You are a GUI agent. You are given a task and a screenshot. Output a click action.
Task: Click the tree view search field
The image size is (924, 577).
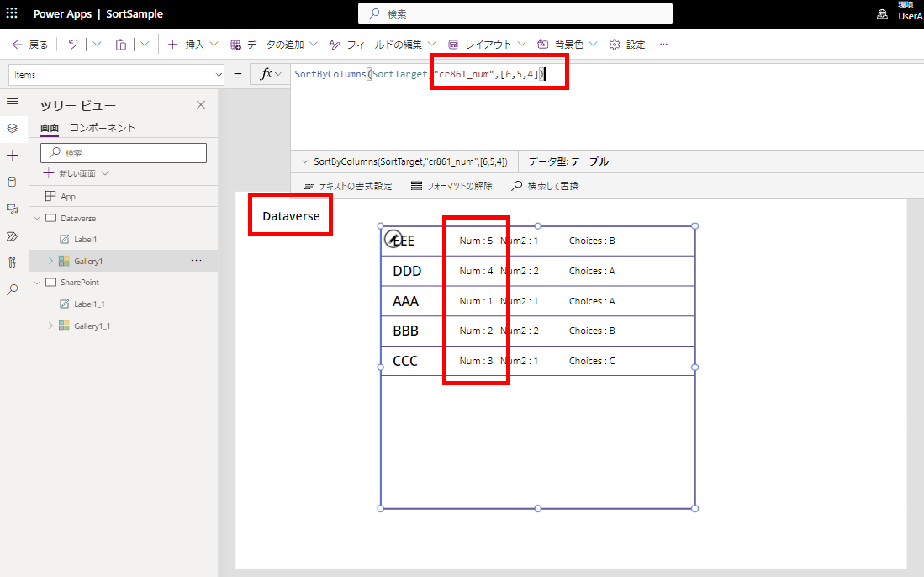[x=124, y=152]
